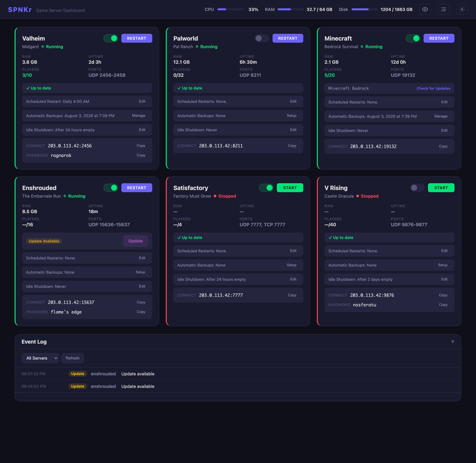Refresh the Event Log
Image resolution: width=476 pixels, height=463 pixels.
click(72, 358)
